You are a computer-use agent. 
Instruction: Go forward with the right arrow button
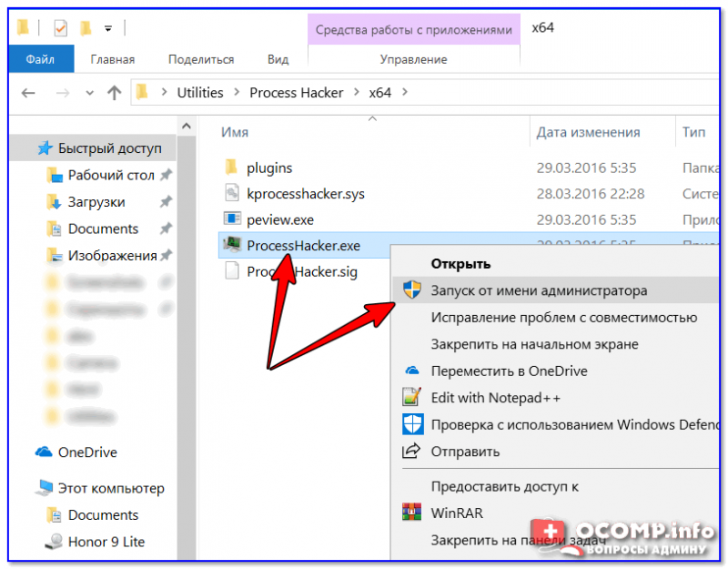coord(62,93)
